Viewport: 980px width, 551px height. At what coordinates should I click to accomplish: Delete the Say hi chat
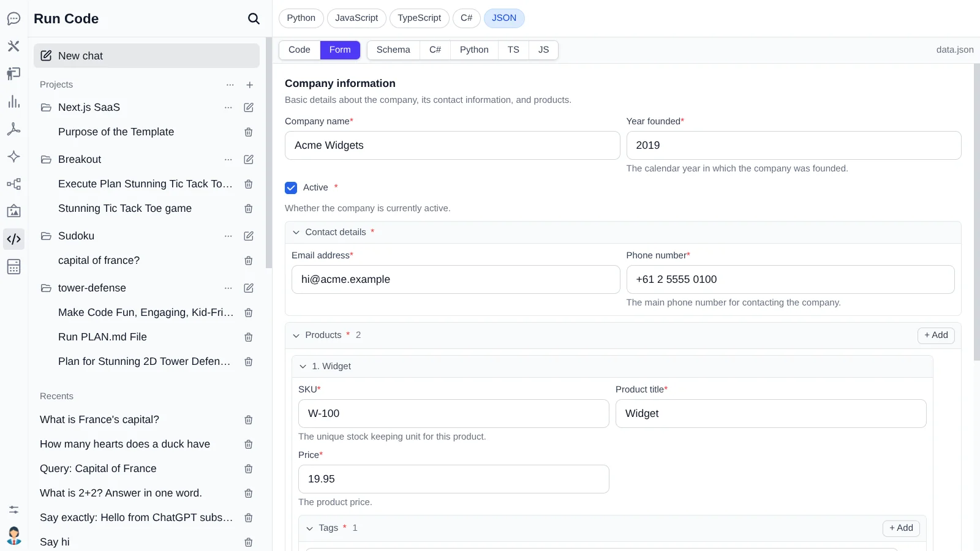click(x=249, y=542)
